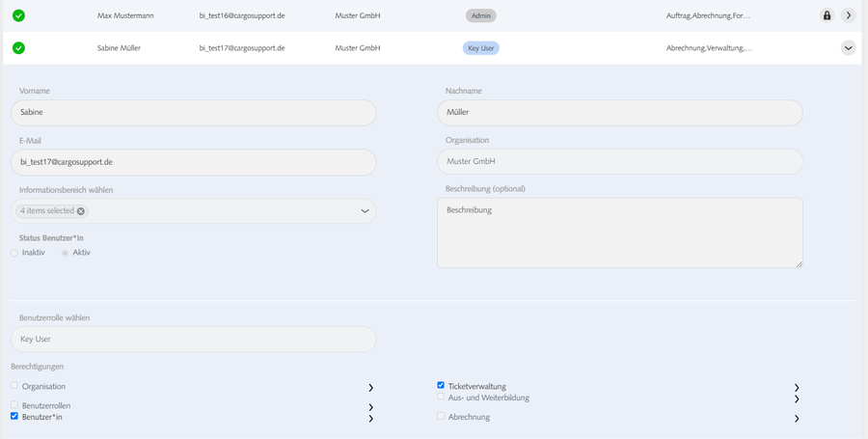Collapse the Sabine Müller user row
The height and width of the screenshot is (439, 868).
point(848,47)
